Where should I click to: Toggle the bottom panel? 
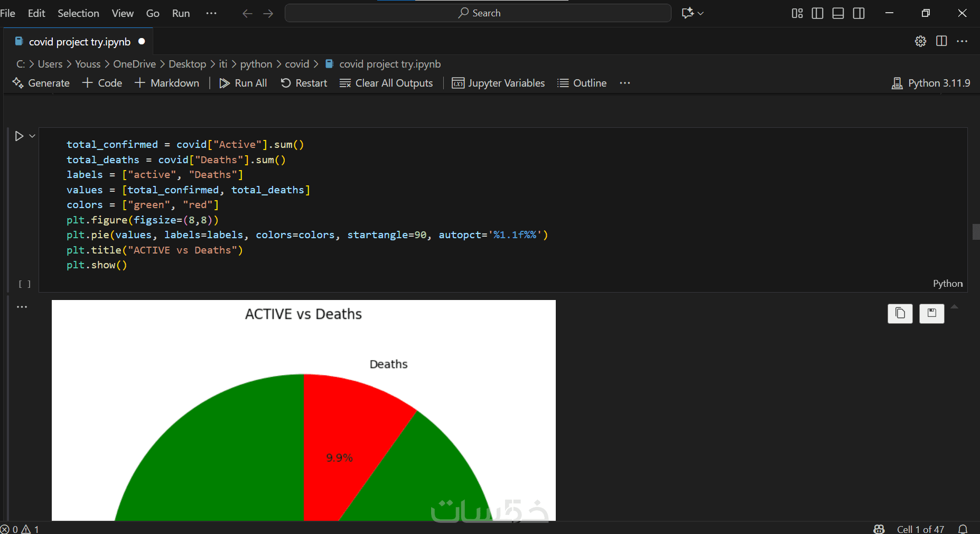pos(838,13)
